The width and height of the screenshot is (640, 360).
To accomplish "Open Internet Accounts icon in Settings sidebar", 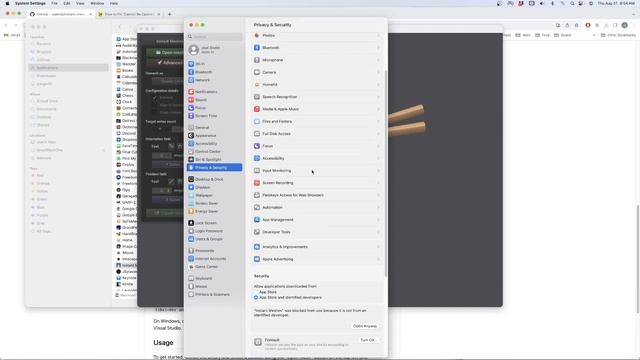I will (x=191, y=258).
